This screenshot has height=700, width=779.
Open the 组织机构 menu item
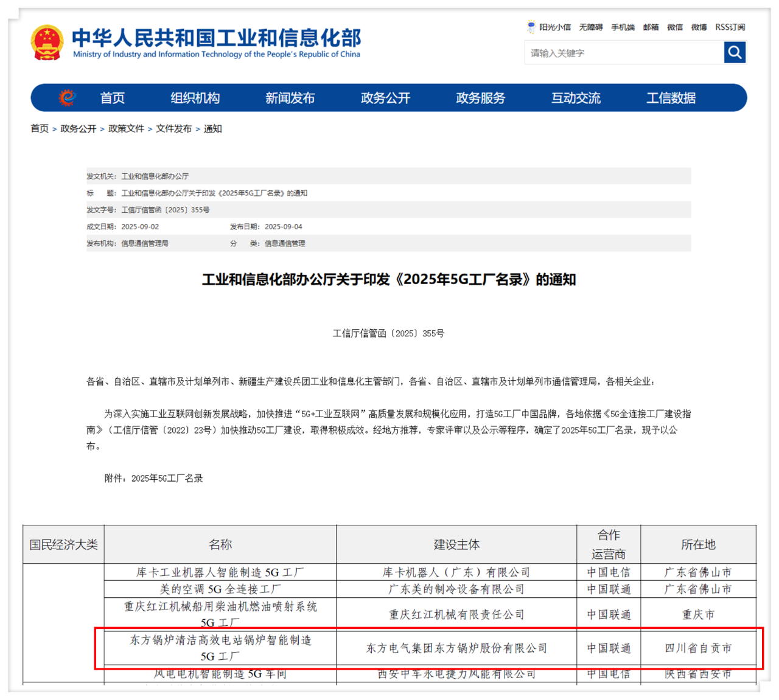click(x=195, y=98)
